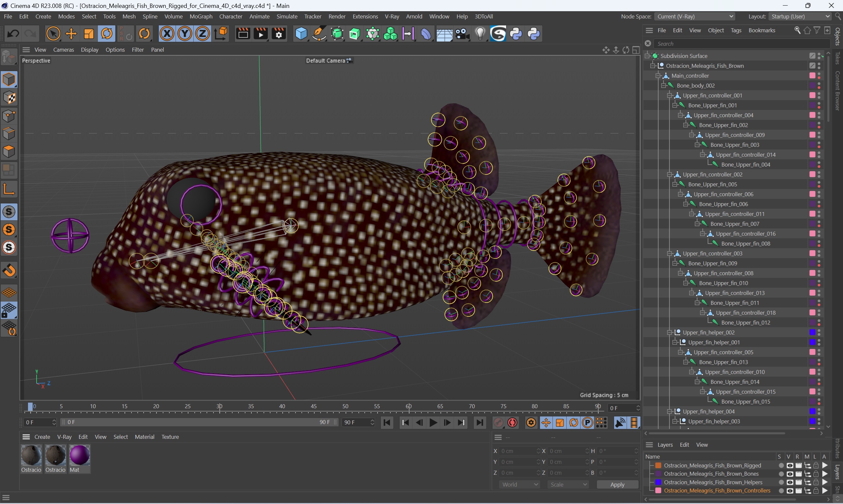Open the Node Space dropdown
This screenshot has width=843, height=504.
694,16
